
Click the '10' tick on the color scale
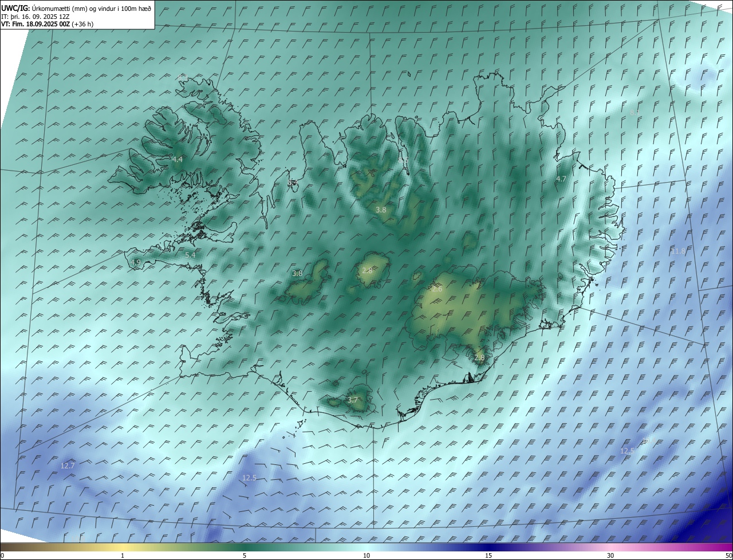(x=366, y=556)
